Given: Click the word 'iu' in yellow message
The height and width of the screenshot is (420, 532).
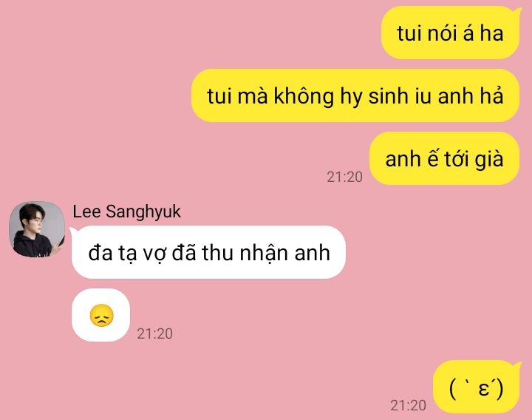Looking at the screenshot, I should pos(423,96).
